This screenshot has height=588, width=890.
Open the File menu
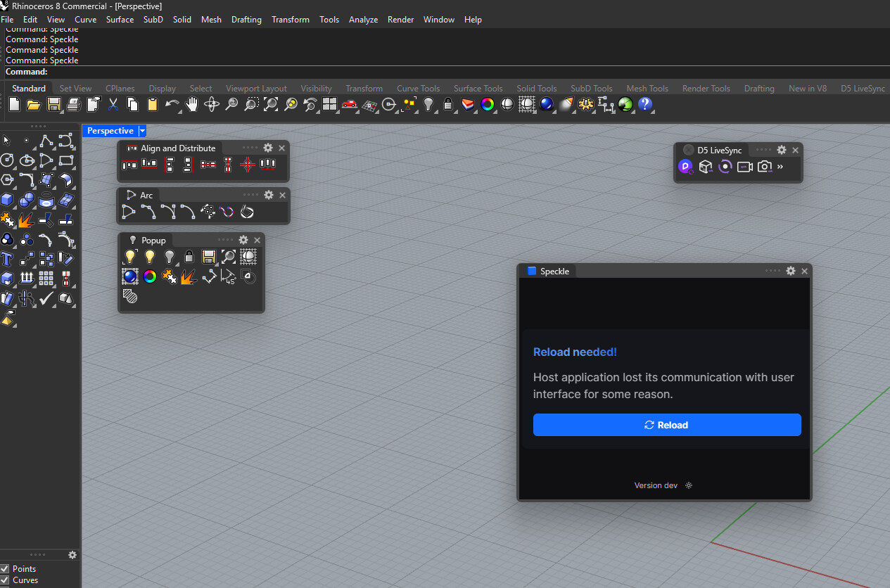tap(7, 20)
